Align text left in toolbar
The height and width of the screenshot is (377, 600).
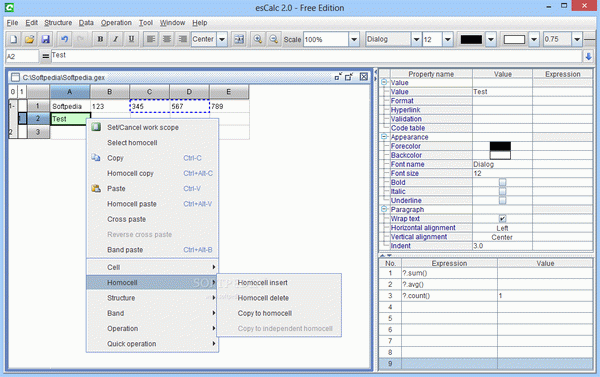(151, 39)
